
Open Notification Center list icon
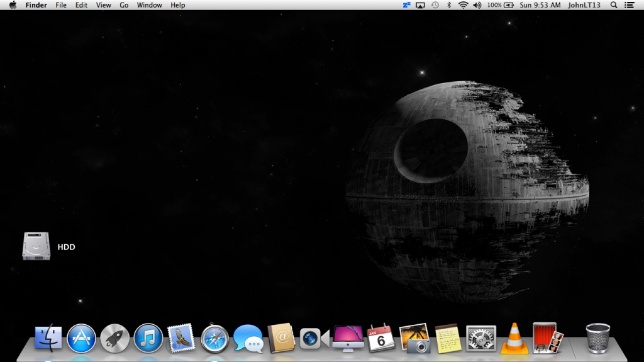(x=629, y=5)
